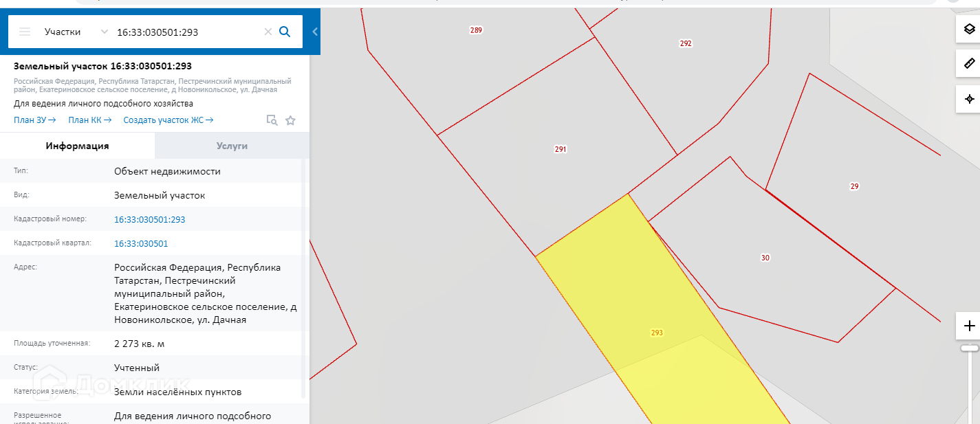Click the parcel title Земельный участок 16:33:030501:293
Image resolution: width=980 pixels, height=424 pixels.
(x=102, y=66)
